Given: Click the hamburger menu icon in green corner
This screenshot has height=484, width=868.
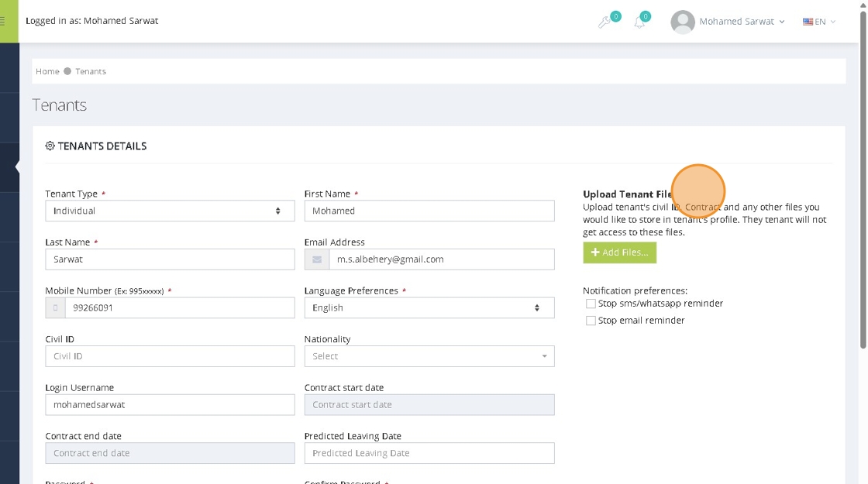Looking at the screenshot, I should click(x=3, y=21).
